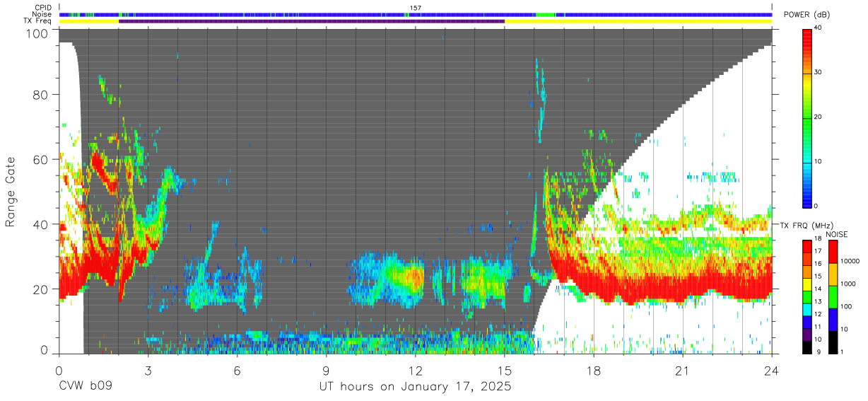The height and width of the screenshot is (401, 868).
Task: Click the "1000" label on the NOISE scale
Action: pos(848,284)
